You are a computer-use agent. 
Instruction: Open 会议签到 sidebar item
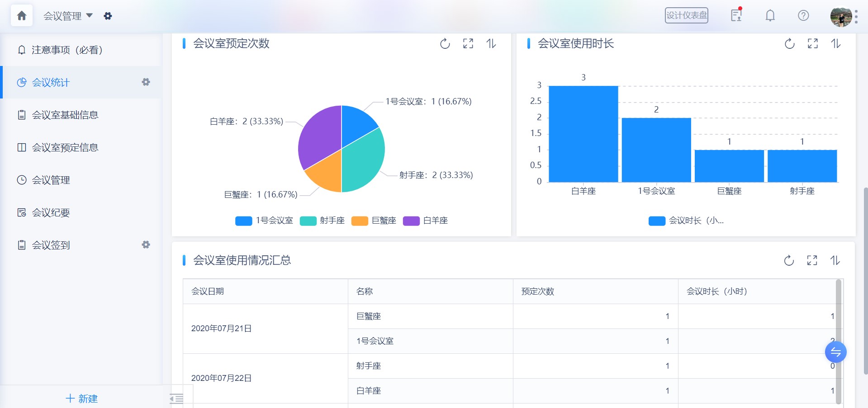pos(81,245)
